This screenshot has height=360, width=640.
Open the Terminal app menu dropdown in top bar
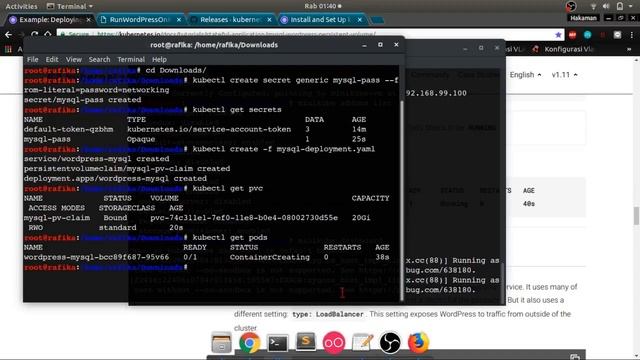[70, 6]
